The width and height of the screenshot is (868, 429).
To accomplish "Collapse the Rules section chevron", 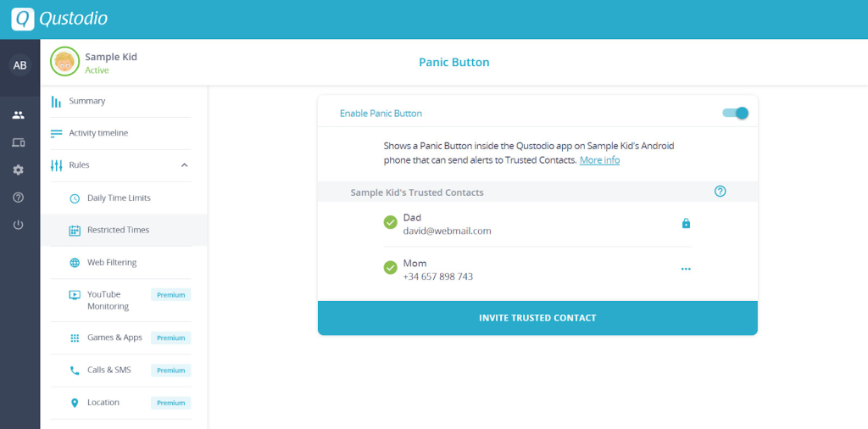I will (x=185, y=165).
